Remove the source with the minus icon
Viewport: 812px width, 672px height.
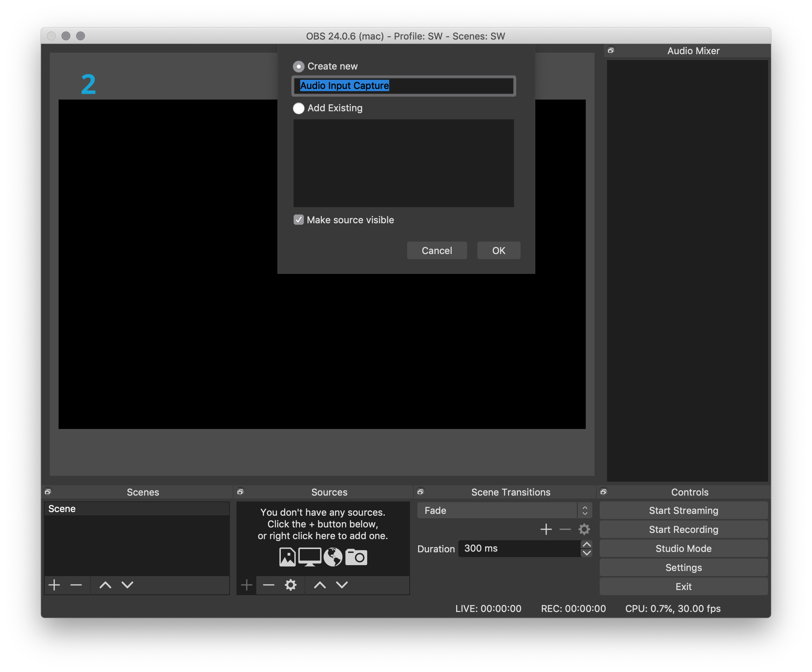point(268,585)
